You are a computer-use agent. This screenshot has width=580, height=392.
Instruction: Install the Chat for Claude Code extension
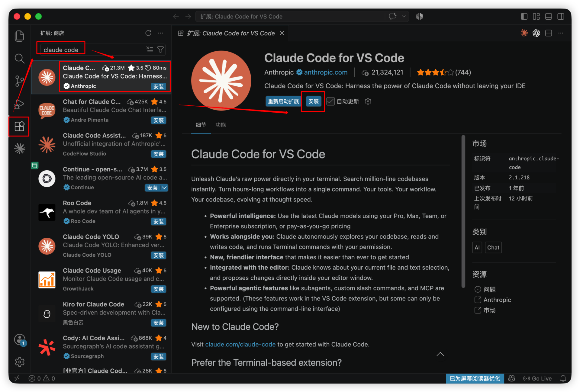(159, 120)
